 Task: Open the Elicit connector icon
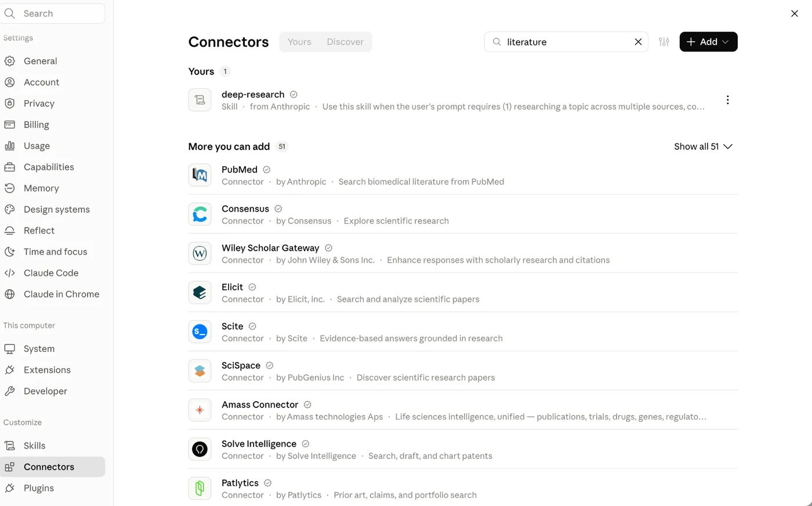[200, 293]
